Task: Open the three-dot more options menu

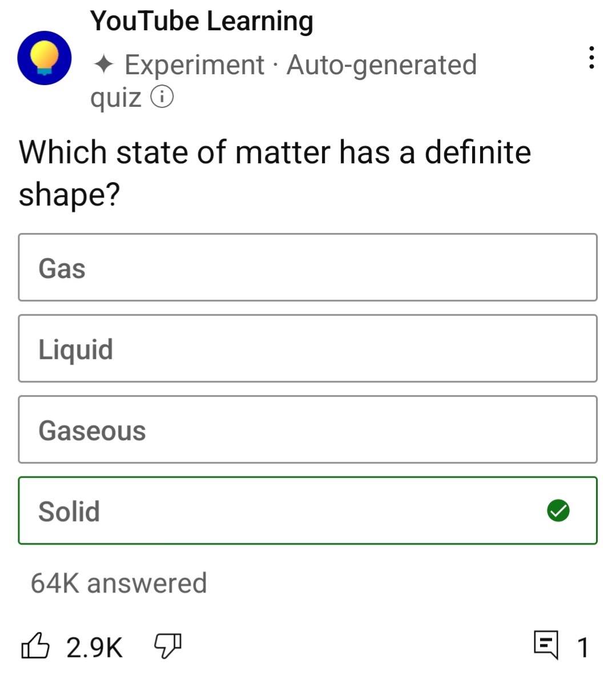Action: pyautogui.click(x=591, y=58)
